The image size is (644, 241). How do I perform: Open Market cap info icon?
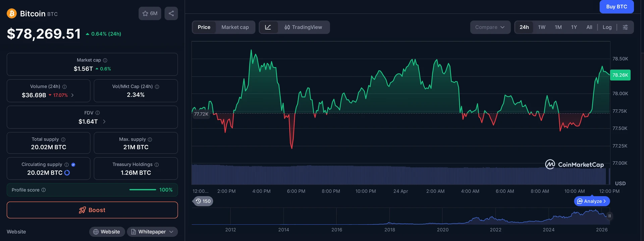(105, 60)
